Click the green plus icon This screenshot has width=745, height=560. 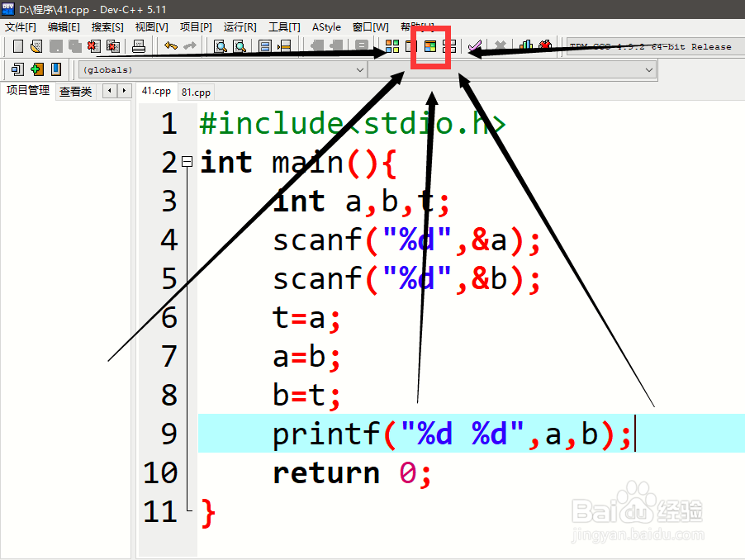pos(37,69)
